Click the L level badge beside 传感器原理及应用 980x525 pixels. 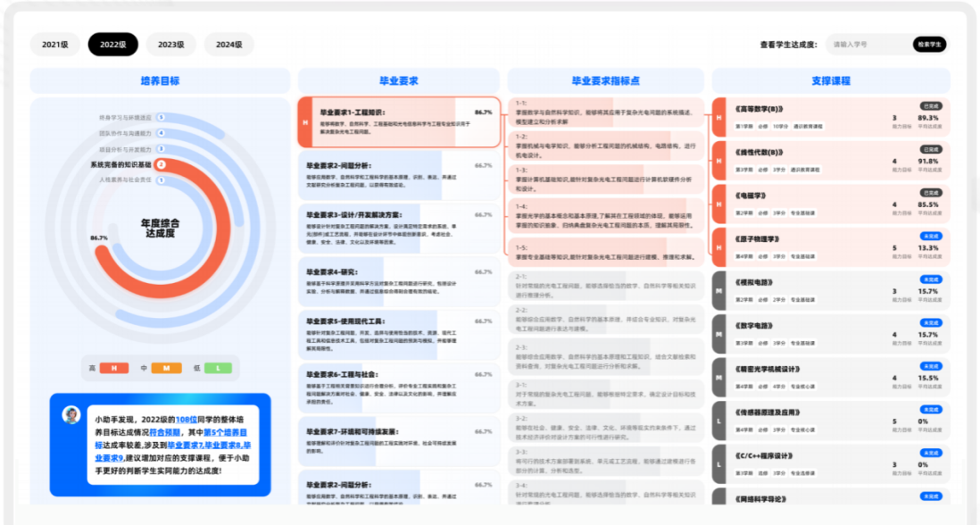[x=719, y=421]
